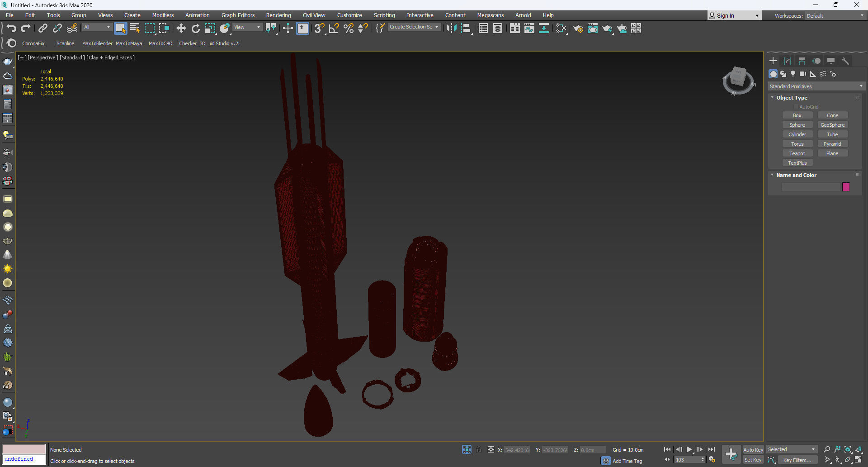This screenshot has width=868, height=467.
Task: Switch to the Modify command panel
Action: coord(788,61)
